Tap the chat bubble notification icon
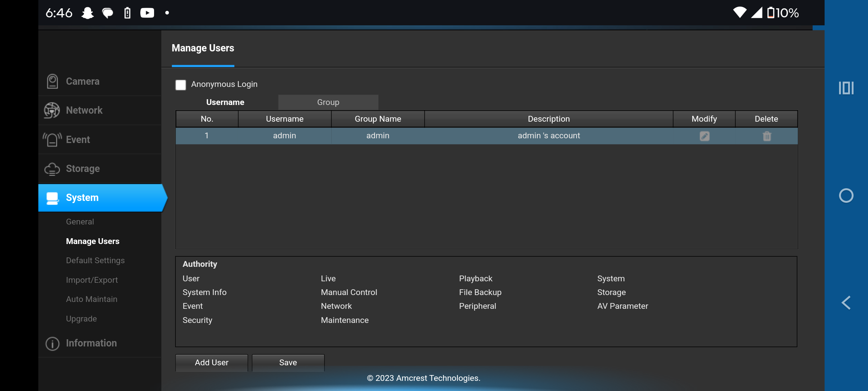Image resolution: width=868 pixels, height=391 pixels. 107,13
